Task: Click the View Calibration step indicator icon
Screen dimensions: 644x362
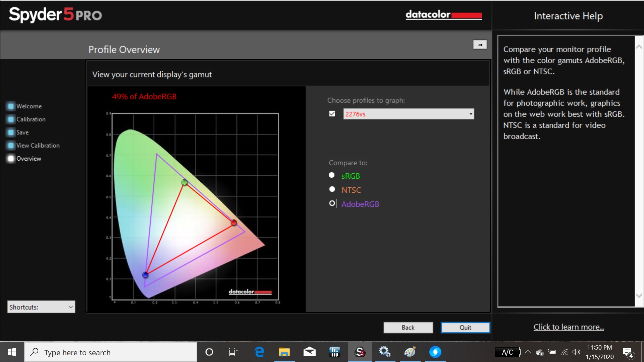Action: click(x=11, y=145)
